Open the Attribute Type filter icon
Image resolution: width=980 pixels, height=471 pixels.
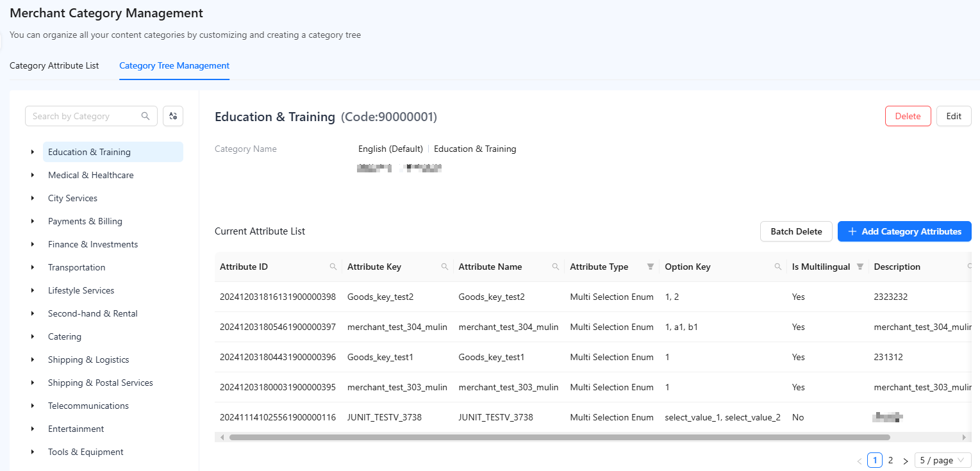pos(650,267)
